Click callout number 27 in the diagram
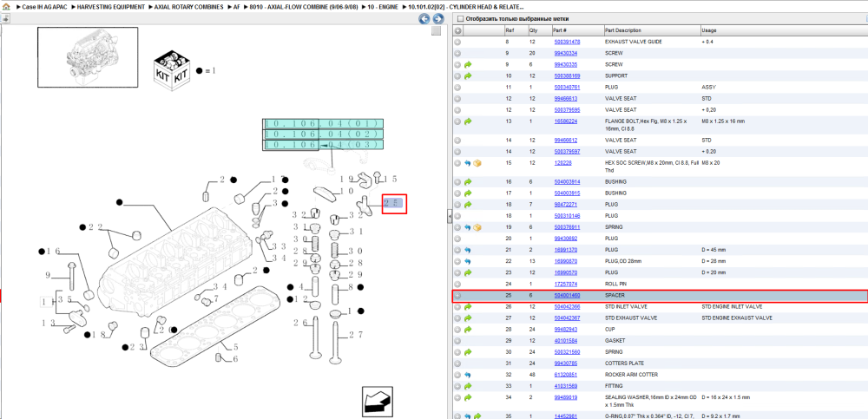 coord(357,334)
